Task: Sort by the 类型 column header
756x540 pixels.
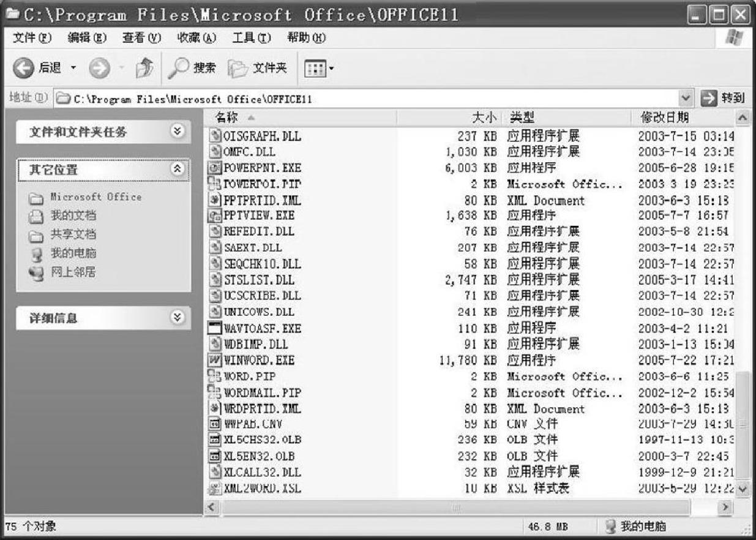Action: [x=566, y=118]
